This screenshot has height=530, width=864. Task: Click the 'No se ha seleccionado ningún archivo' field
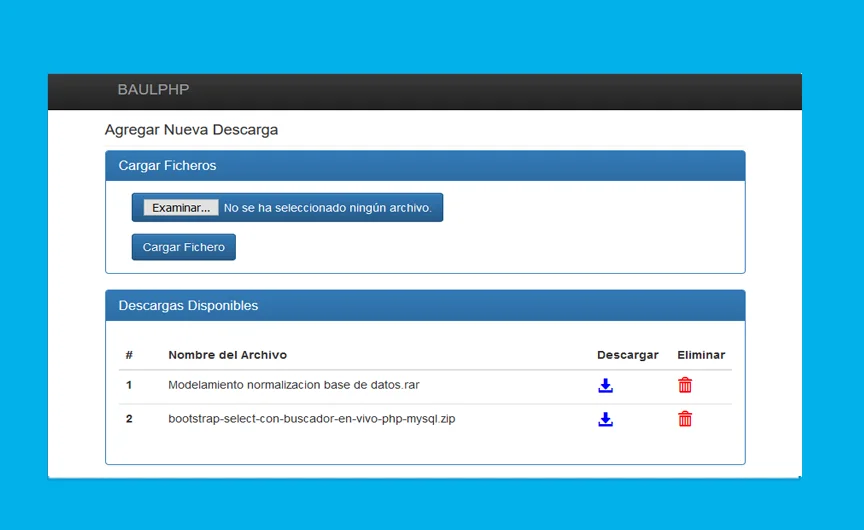coord(327,208)
